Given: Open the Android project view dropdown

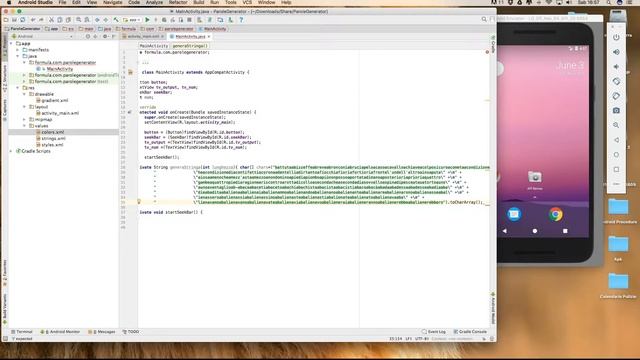Looking at the screenshot, I should 42,36.
